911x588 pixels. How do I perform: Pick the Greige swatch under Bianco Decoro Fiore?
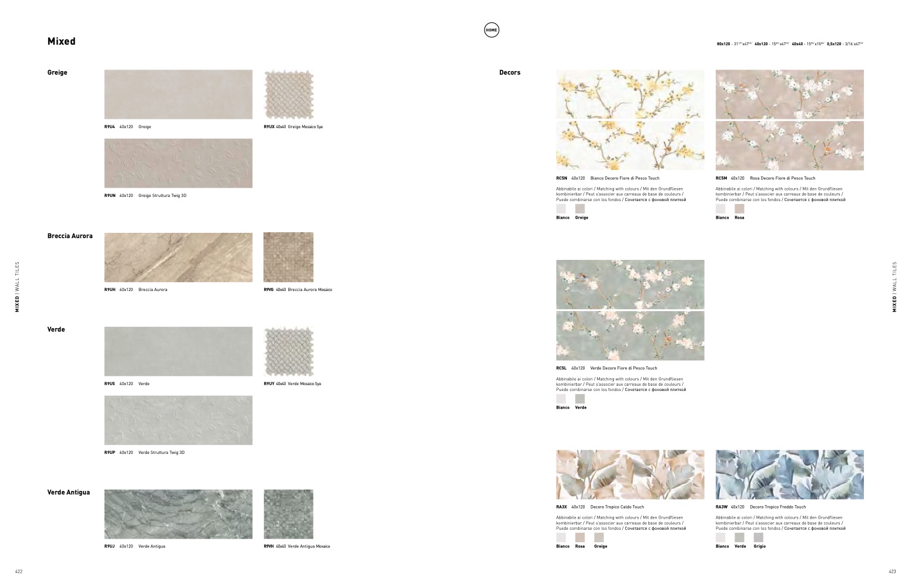tap(580, 209)
